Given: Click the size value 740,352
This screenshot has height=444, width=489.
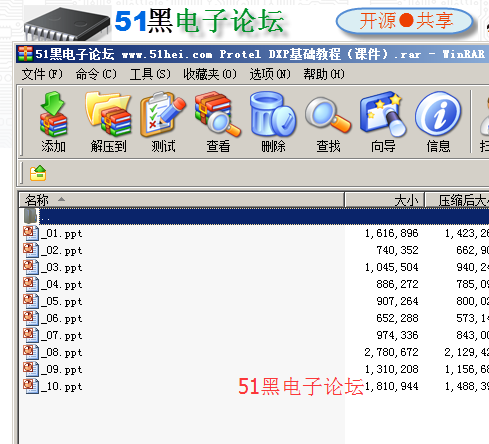Looking at the screenshot, I should tap(397, 250).
